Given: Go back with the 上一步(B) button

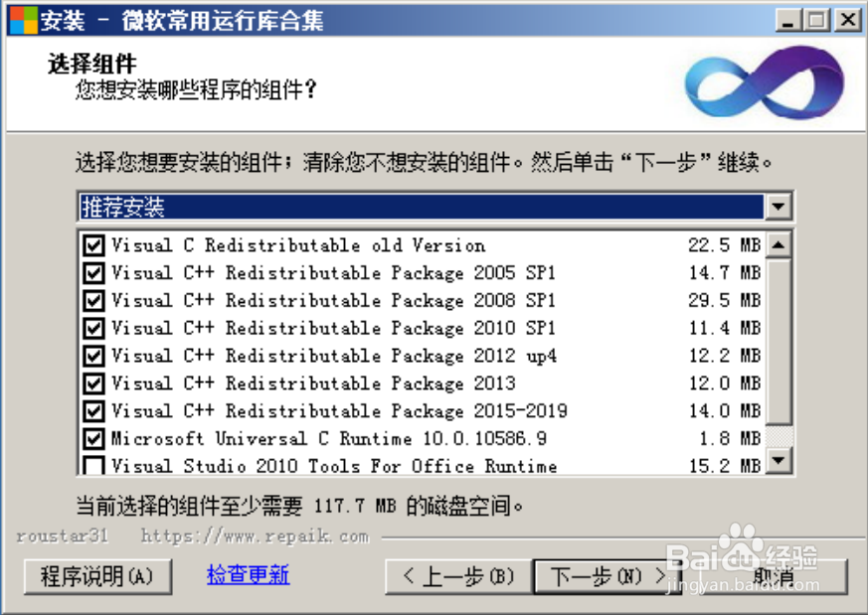Looking at the screenshot, I should pos(459,576).
